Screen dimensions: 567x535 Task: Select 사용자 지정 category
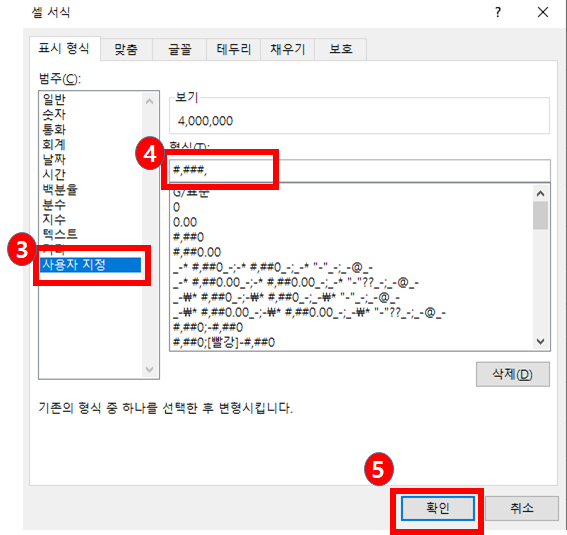(x=90, y=265)
